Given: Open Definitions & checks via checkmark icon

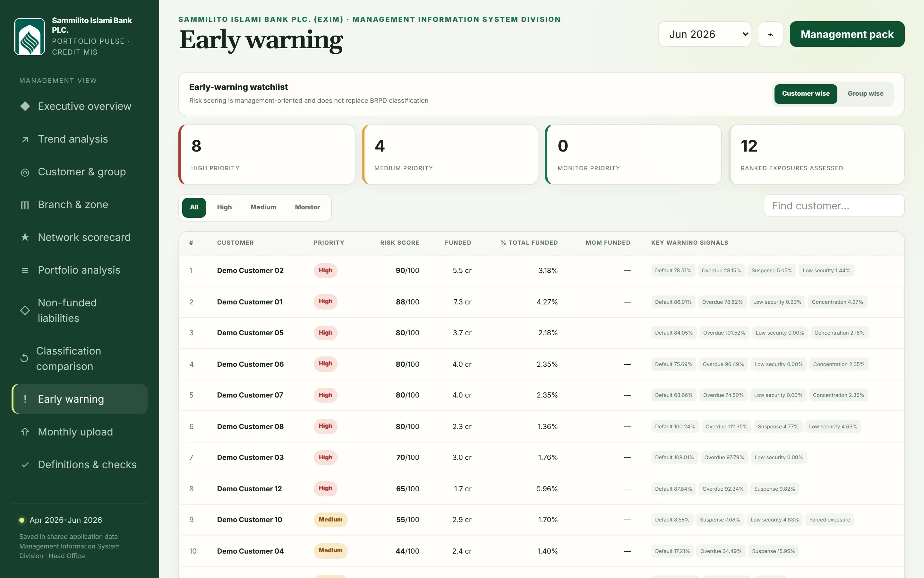Looking at the screenshot, I should coord(25,464).
